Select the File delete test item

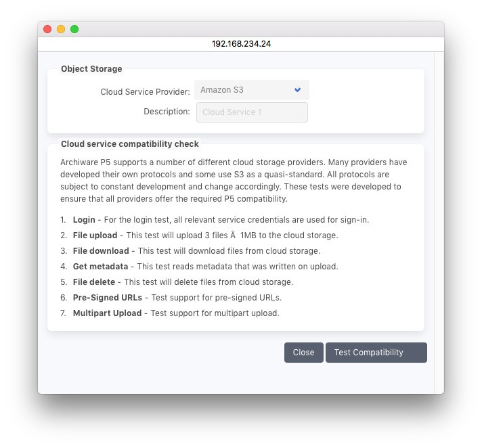pyautogui.click(x=94, y=282)
